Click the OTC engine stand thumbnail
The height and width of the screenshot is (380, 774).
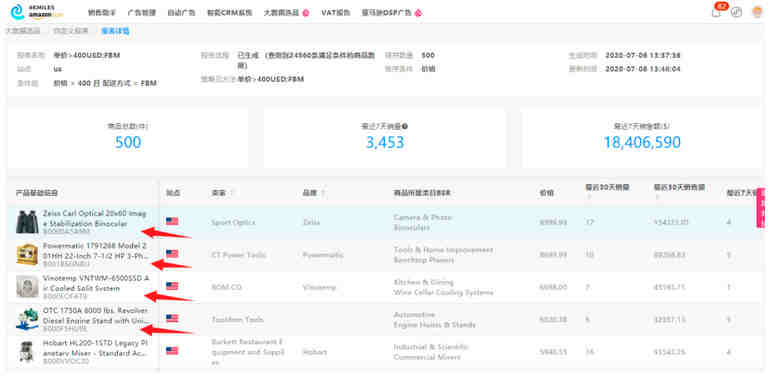pyautogui.click(x=27, y=319)
